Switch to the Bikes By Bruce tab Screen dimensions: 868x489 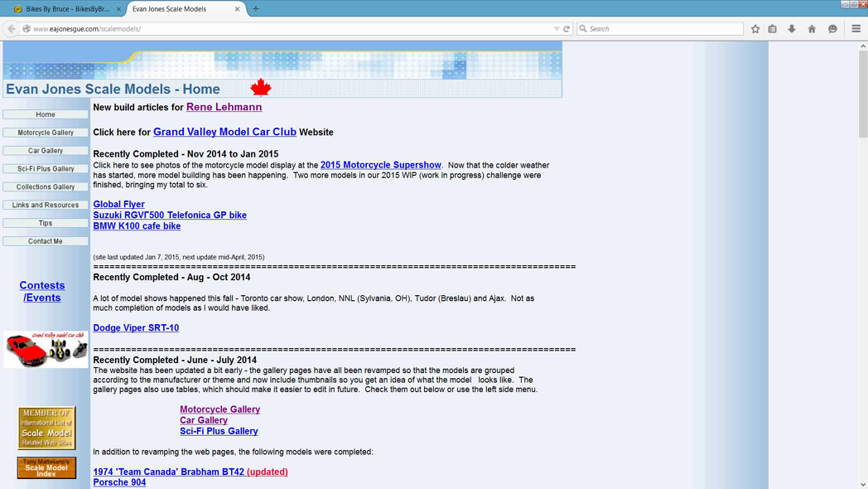66,9
